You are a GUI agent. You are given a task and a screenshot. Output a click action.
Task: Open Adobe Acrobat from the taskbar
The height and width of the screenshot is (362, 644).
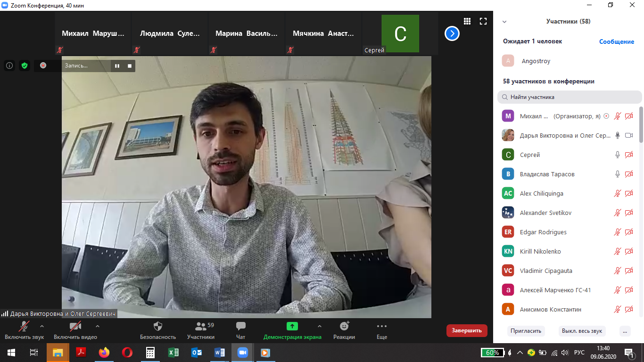pos(81,352)
